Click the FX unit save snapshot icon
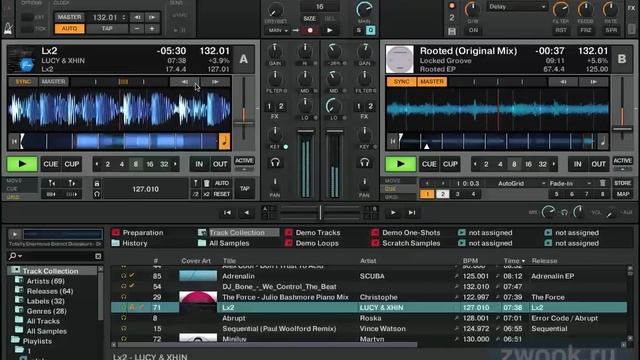 [x=451, y=31]
